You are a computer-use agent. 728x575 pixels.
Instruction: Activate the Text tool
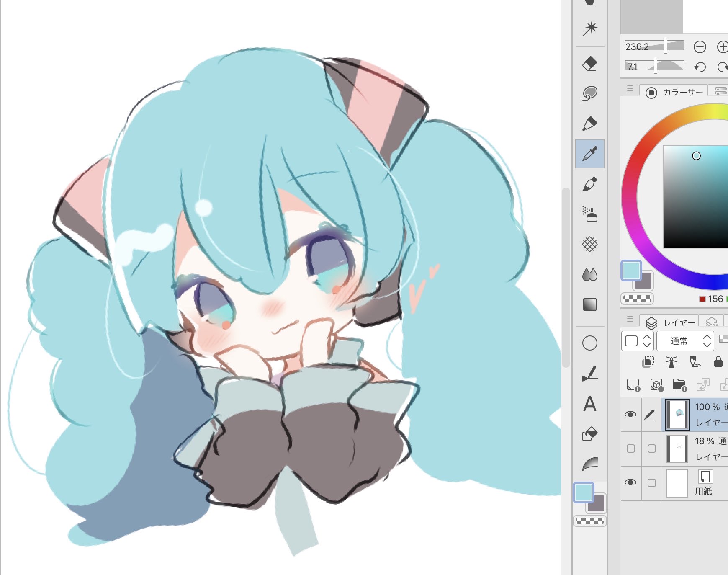[589, 404]
